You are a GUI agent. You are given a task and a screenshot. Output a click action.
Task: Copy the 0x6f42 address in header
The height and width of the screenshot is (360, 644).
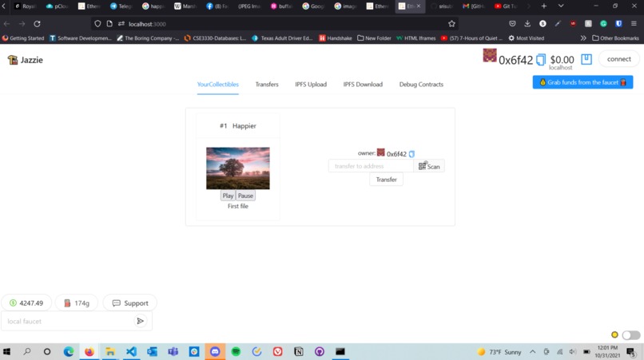(541, 60)
